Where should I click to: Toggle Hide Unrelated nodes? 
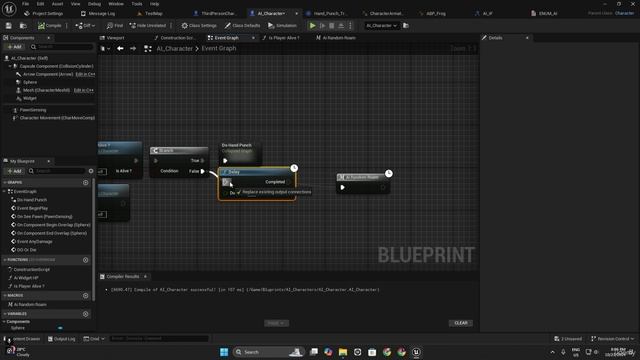(x=148, y=26)
